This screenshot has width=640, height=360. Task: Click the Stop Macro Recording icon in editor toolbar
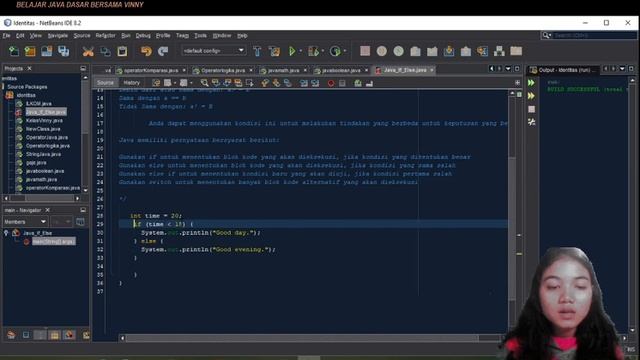342,83
